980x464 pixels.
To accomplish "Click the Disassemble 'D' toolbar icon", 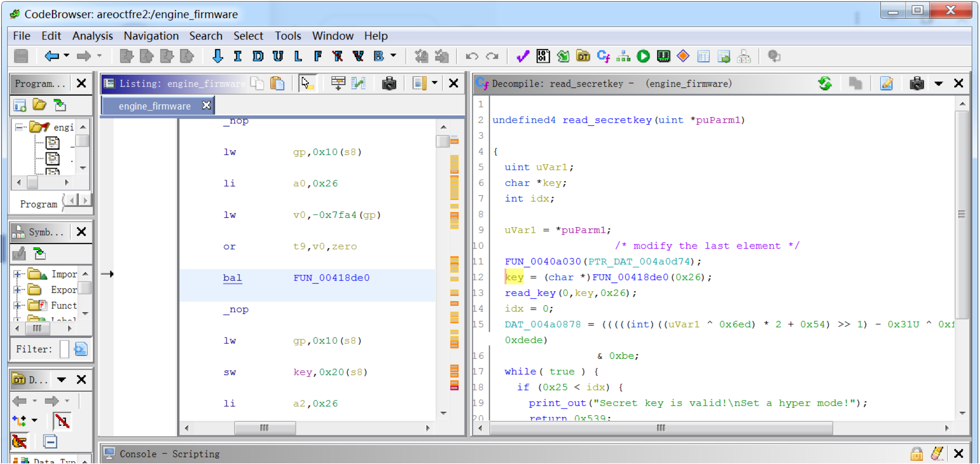I will click(258, 56).
